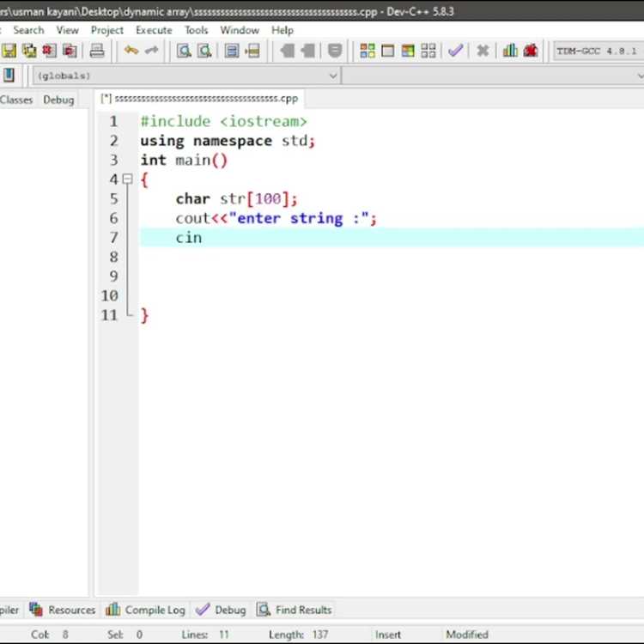Open Profile Analysis bar chart icon
644x644 pixels.
coord(510,51)
